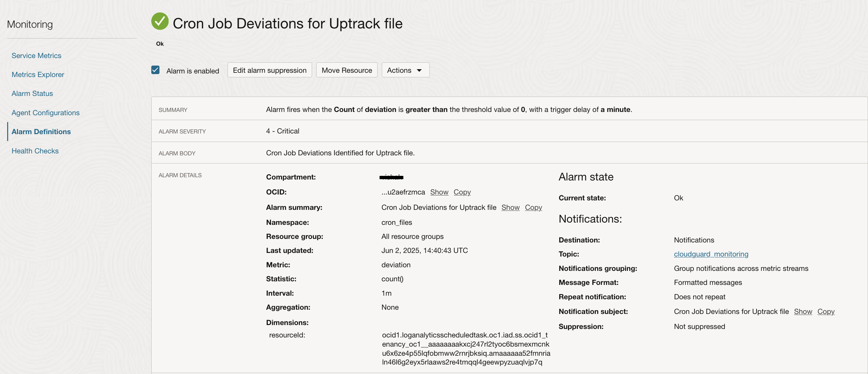Select Alarm Definitions in sidebar

[x=41, y=132]
